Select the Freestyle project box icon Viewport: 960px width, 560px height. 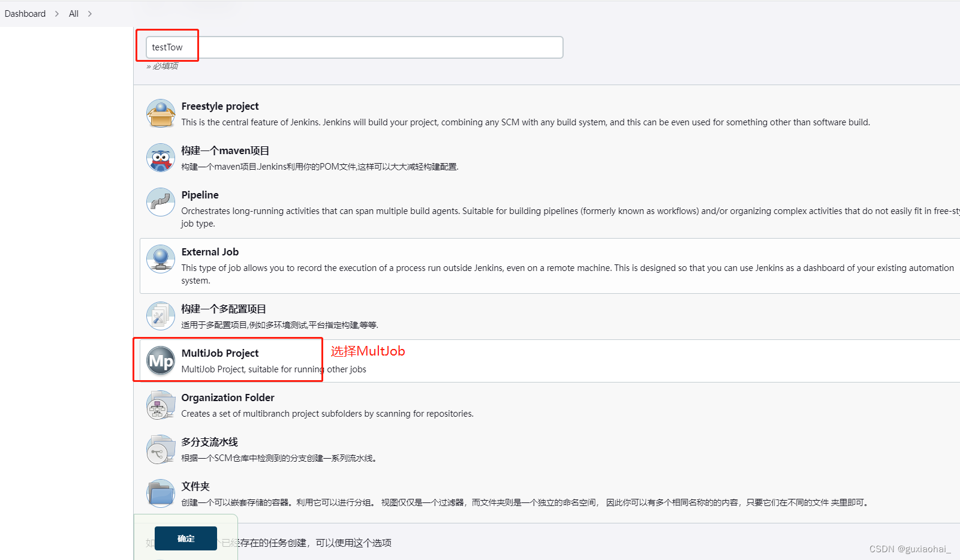tap(161, 114)
